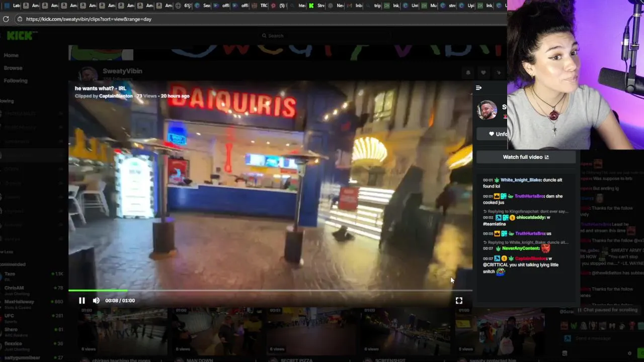Pause the clip video

tap(82, 301)
